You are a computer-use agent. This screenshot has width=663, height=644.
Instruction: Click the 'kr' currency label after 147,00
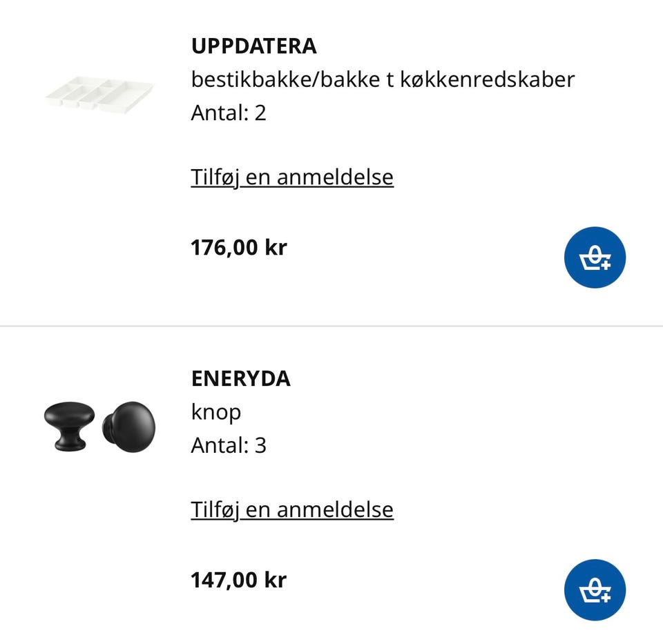click(276, 580)
